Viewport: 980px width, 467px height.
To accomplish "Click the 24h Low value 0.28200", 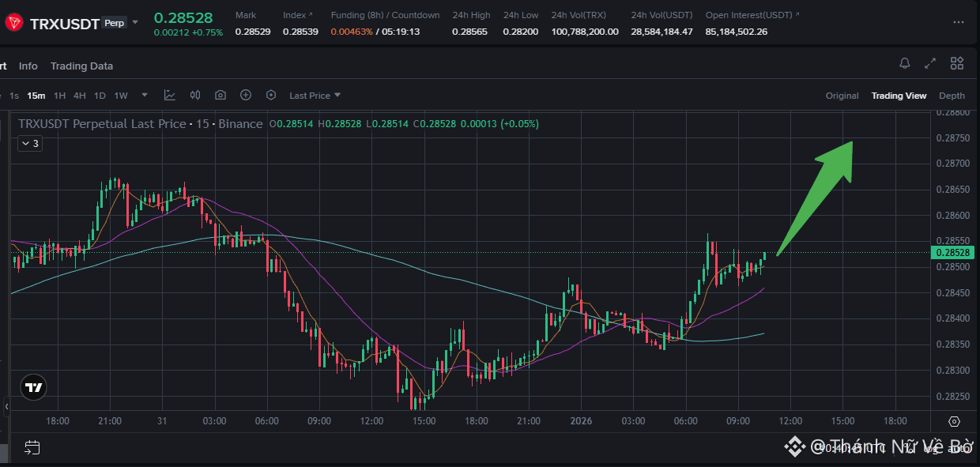I will click(x=521, y=32).
